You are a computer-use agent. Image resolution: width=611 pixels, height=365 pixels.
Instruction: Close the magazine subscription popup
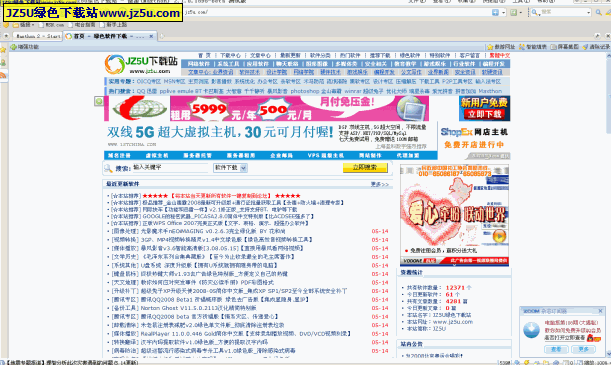[x=600, y=311]
